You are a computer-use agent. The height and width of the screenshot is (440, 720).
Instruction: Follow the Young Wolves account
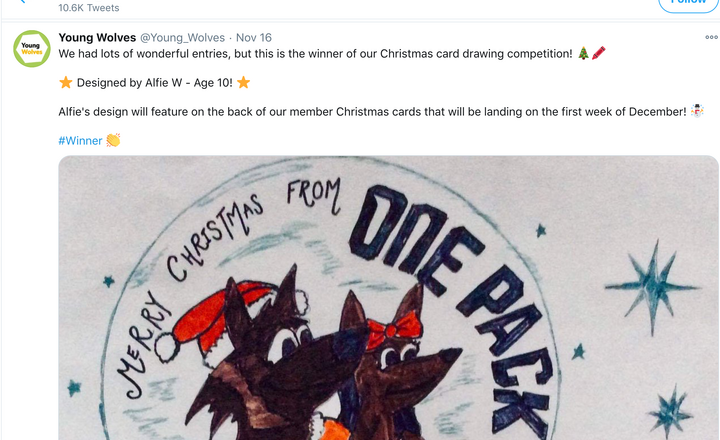tap(687, 3)
